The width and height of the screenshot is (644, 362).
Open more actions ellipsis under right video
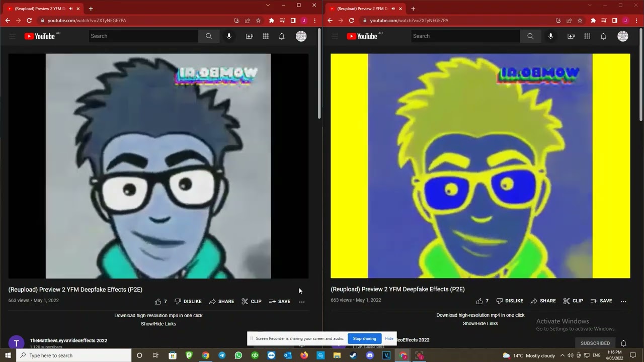click(x=623, y=301)
